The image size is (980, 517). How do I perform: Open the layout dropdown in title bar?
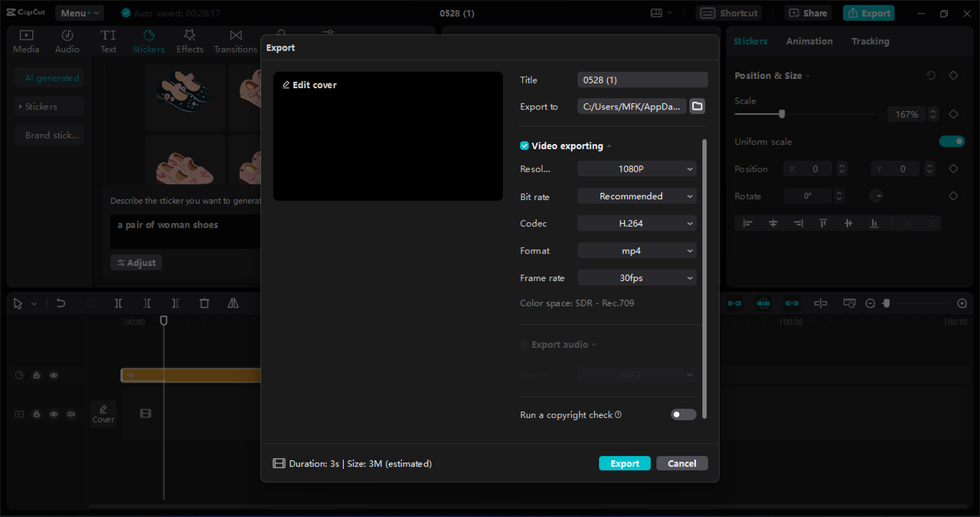pos(661,13)
